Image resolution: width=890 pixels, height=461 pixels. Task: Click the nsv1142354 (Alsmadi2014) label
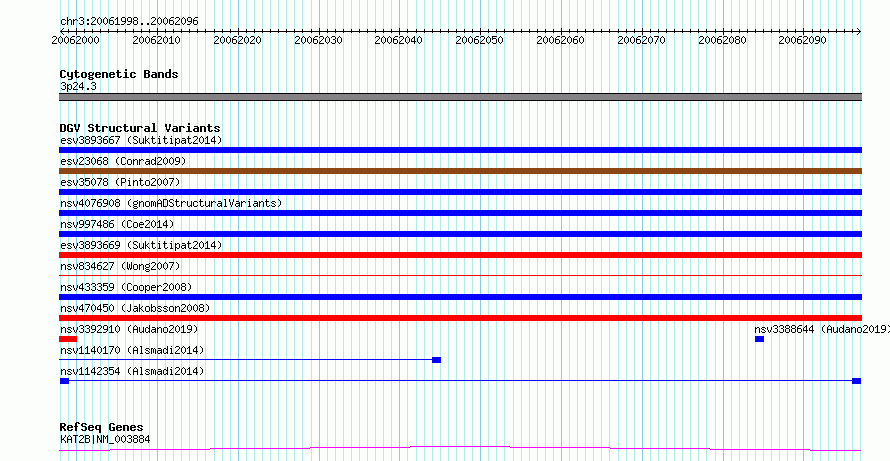132,371
